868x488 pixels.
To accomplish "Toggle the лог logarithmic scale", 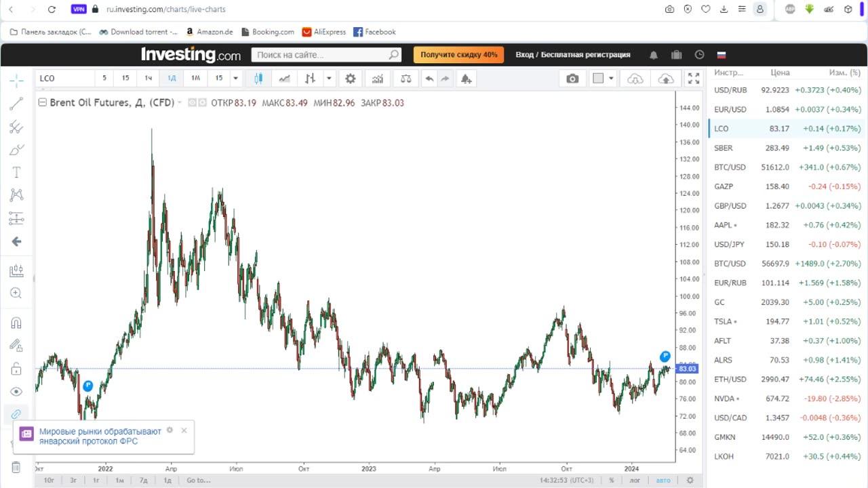I will pyautogui.click(x=635, y=481).
